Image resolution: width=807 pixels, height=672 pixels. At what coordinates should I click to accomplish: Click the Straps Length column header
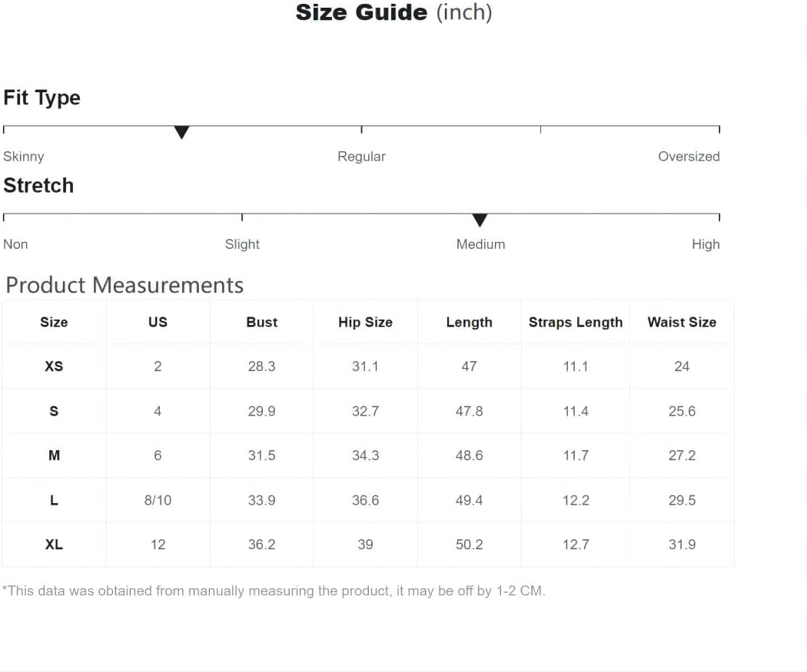576,323
